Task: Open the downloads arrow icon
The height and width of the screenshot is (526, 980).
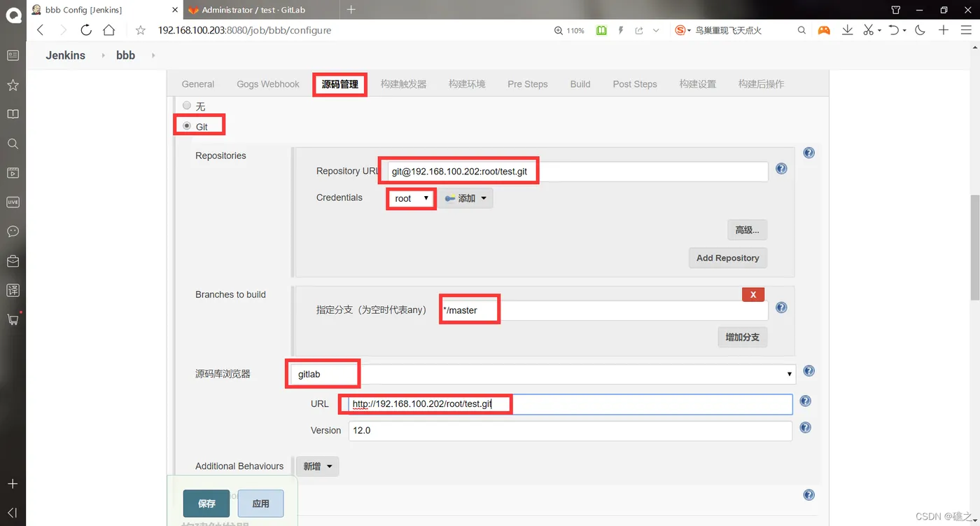Action: click(x=847, y=30)
